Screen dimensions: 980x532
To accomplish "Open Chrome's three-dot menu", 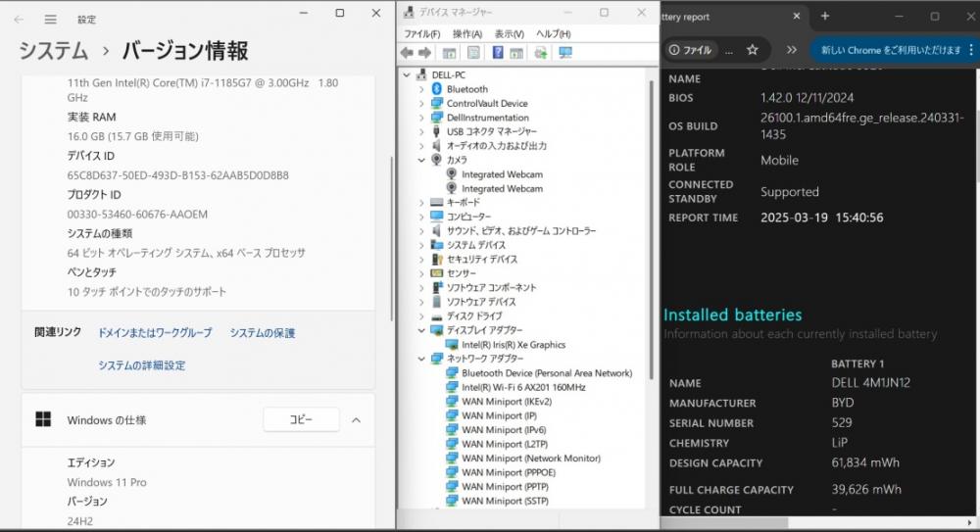I will (x=971, y=50).
